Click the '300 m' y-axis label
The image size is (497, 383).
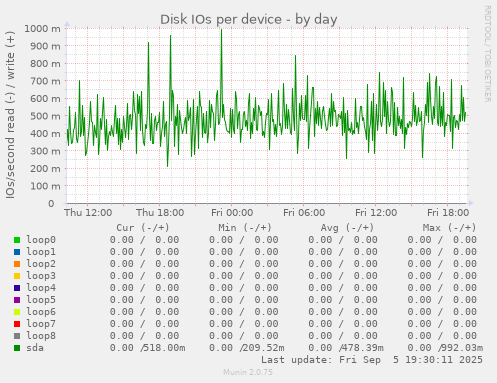coord(45,151)
